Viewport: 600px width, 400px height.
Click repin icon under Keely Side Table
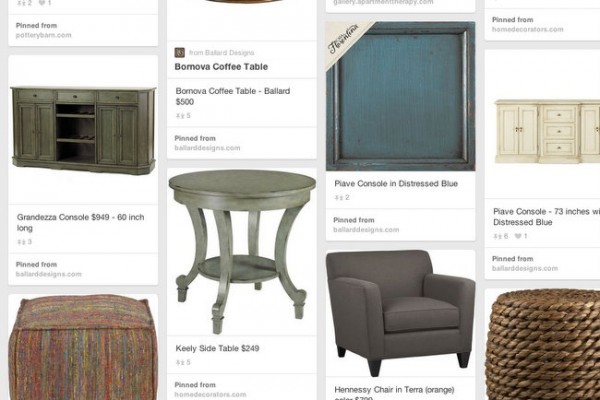180,362
